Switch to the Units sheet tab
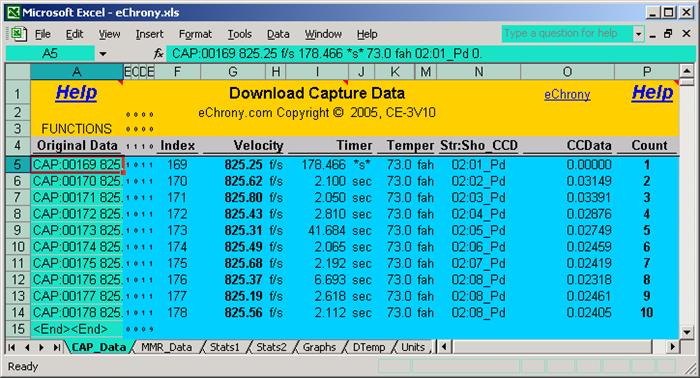Image resolution: width=700 pixels, height=378 pixels. click(x=413, y=347)
